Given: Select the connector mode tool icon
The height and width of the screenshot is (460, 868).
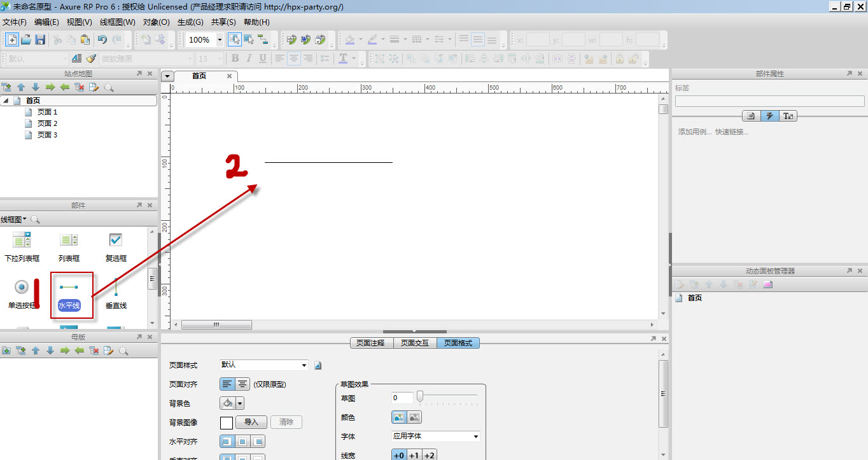Looking at the screenshot, I should (263, 39).
